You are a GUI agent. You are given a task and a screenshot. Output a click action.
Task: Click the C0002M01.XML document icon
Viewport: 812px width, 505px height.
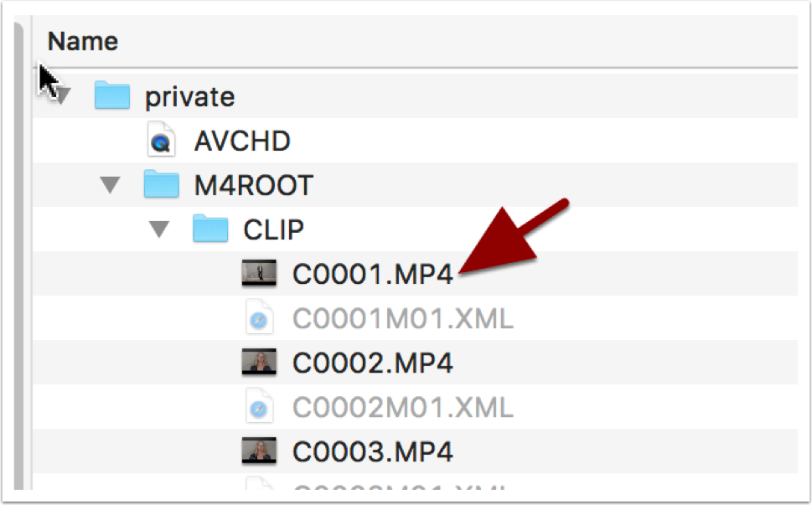[x=260, y=406]
